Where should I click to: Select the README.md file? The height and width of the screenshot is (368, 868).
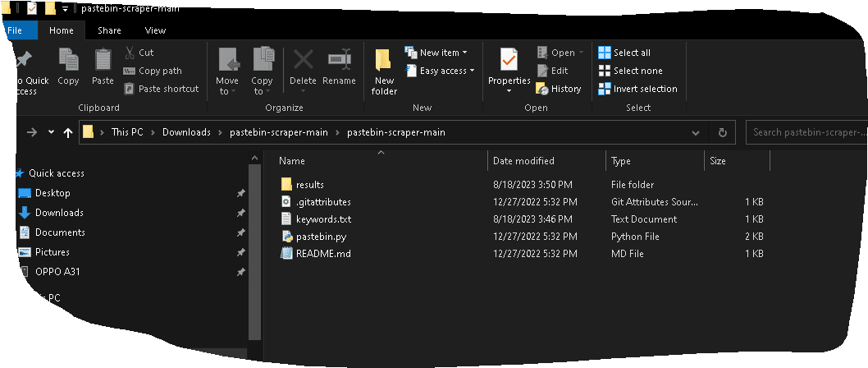coord(323,253)
